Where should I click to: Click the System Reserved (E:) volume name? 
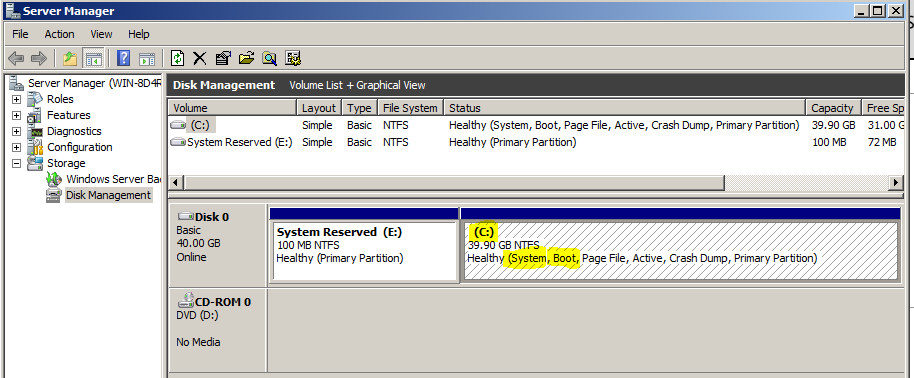coord(240,142)
